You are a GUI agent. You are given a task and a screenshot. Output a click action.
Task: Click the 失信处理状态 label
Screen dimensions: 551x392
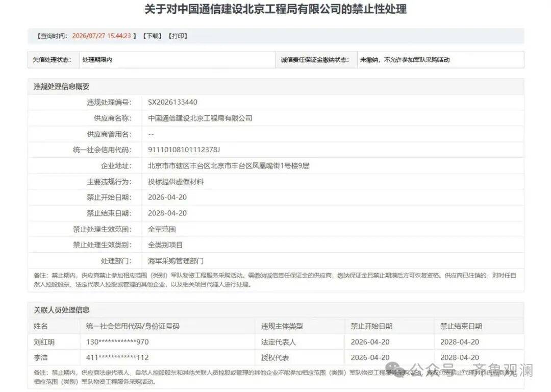(x=52, y=60)
